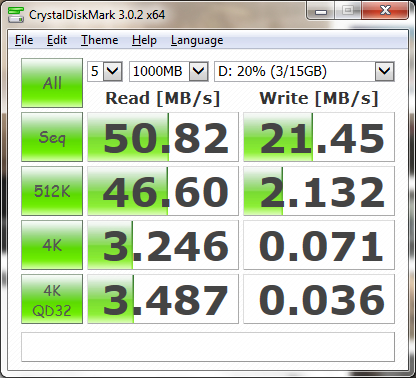
Task: Minimize the CrystalDiskMark window
Action: tap(321, 11)
